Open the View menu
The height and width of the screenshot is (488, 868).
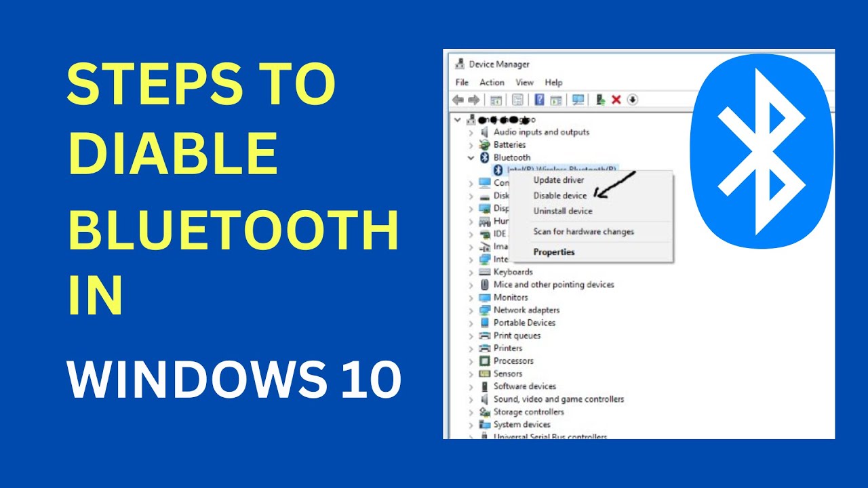[x=525, y=83]
